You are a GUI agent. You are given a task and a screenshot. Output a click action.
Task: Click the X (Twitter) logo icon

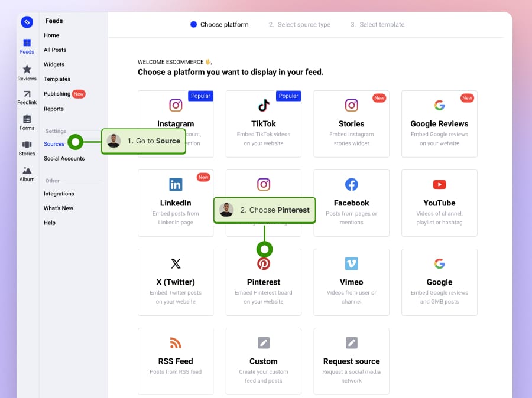coord(176,263)
